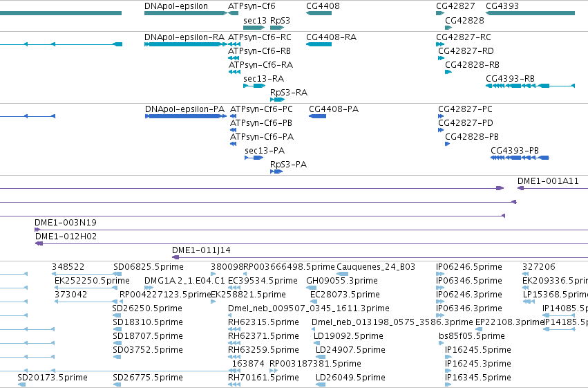The width and height of the screenshot is (588, 388).
Task: Click the ATPsyn-Cf6-RB transcript label
Action: (260, 51)
